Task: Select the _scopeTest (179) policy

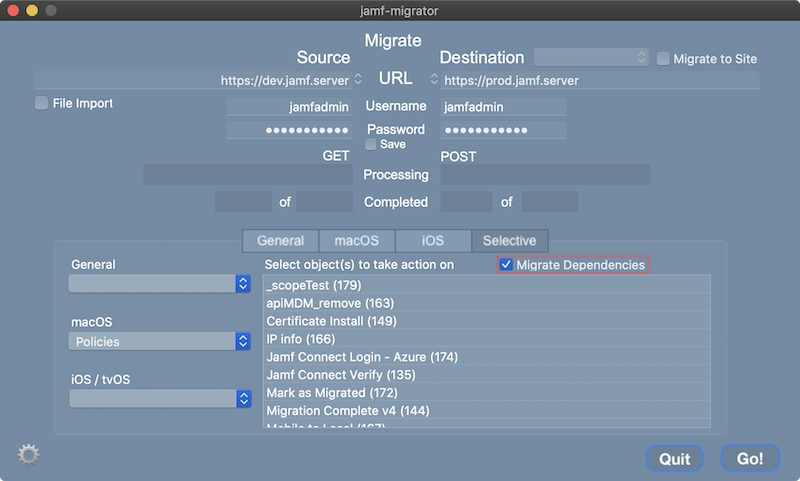Action: coord(487,285)
